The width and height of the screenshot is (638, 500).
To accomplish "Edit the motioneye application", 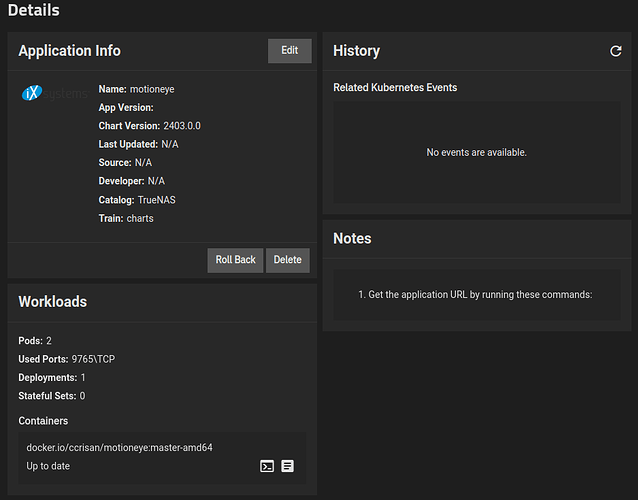I will click(x=290, y=51).
